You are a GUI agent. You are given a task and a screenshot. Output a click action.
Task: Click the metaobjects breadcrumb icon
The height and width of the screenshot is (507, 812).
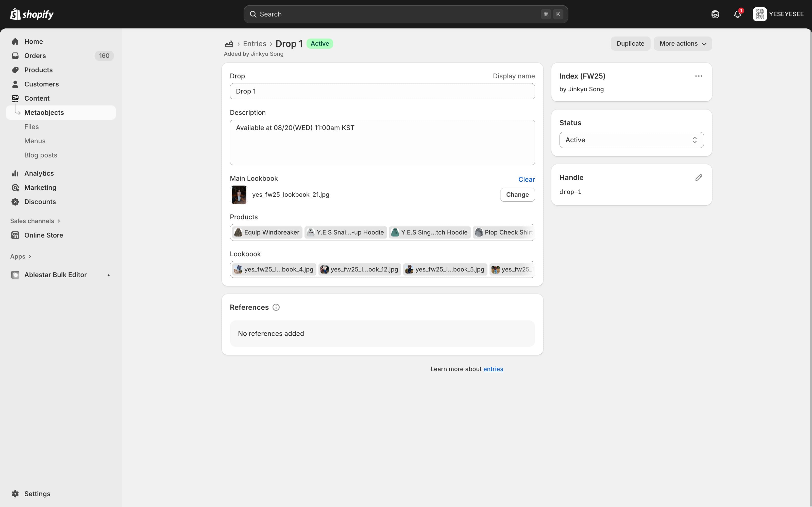(229, 44)
